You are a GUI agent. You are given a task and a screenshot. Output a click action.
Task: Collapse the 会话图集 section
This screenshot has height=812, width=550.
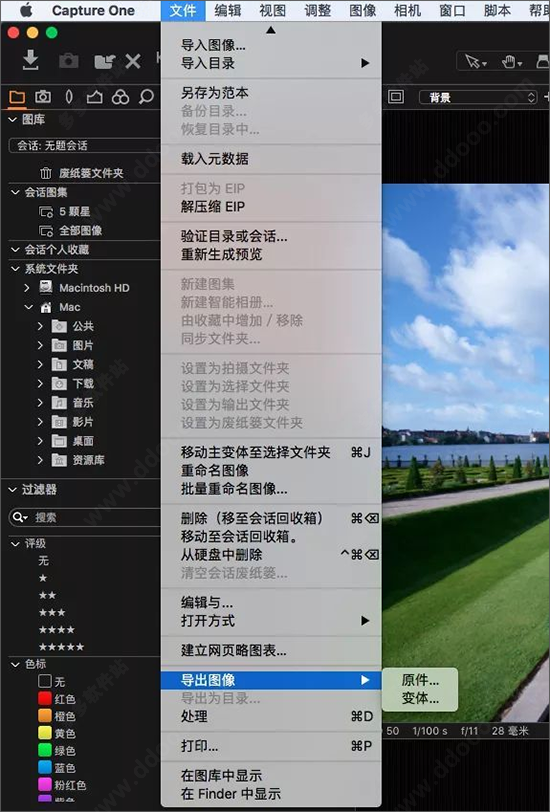[15, 192]
